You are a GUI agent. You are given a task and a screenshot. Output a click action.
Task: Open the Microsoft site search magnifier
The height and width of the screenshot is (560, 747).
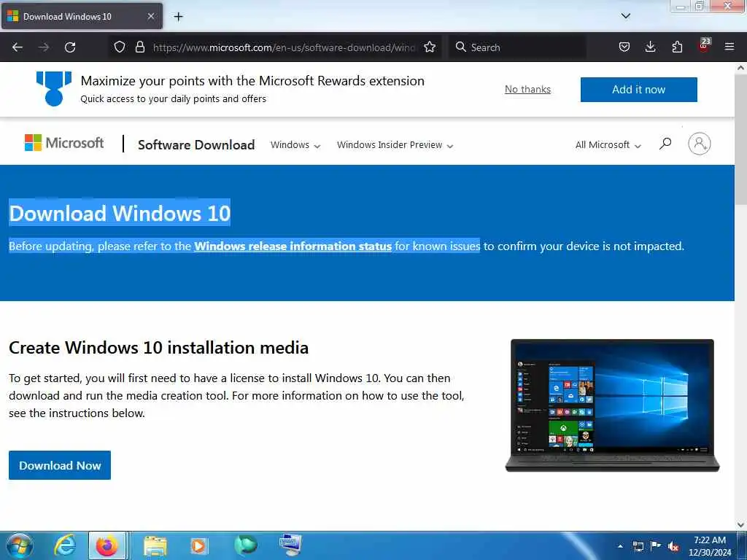[x=665, y=144]
